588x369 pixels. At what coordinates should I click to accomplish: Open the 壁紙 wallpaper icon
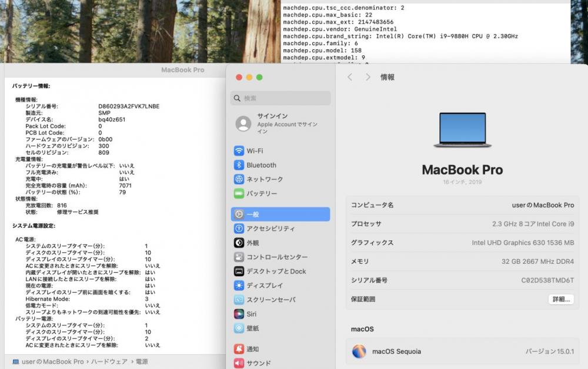pos(239,328)
